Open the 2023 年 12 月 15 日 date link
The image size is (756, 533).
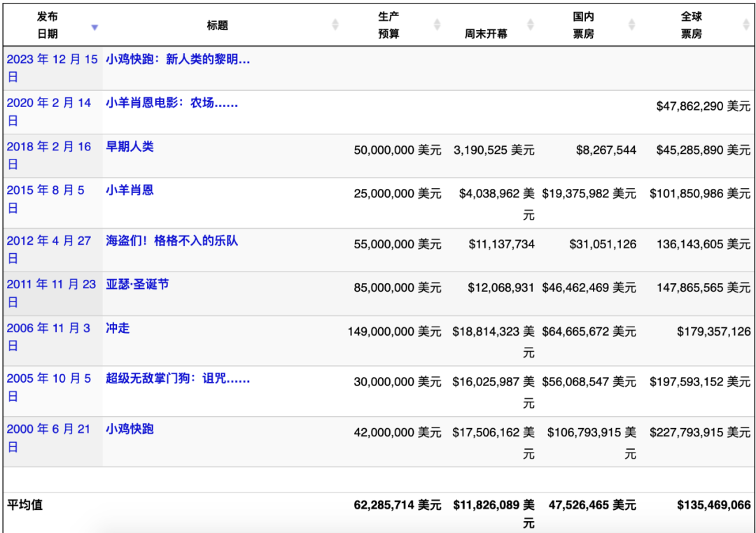52,68
